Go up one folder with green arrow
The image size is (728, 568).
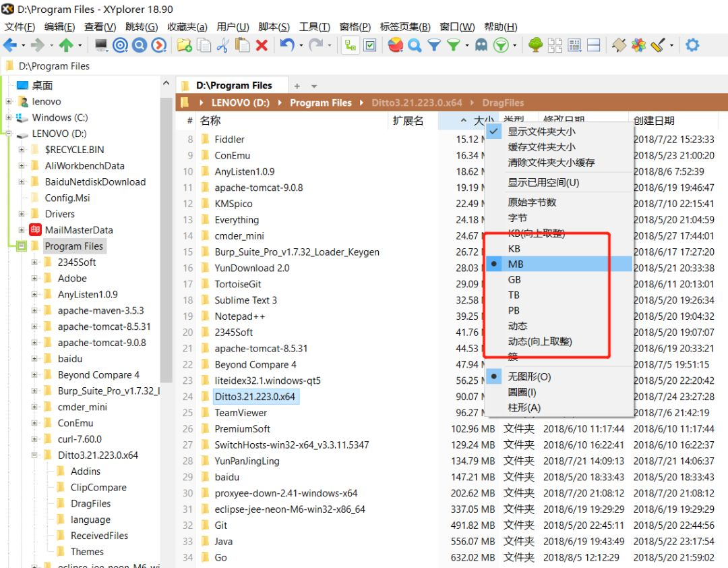pyautogui.click(x=66, y=45)
